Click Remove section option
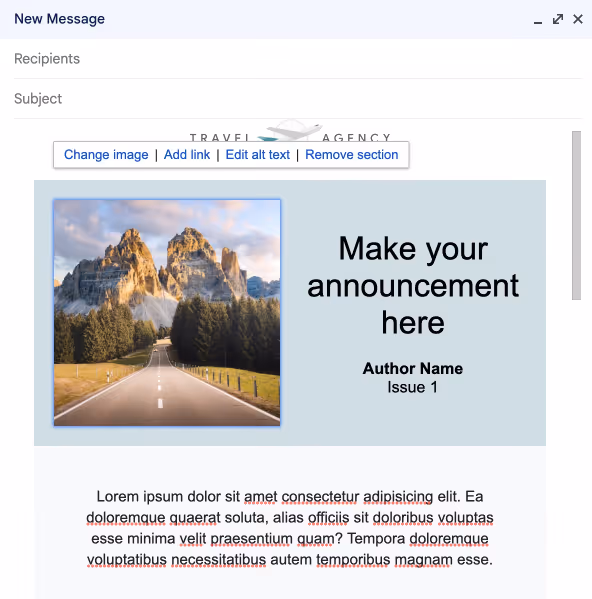Screen dimensions: 592x599 coord(351,155)
